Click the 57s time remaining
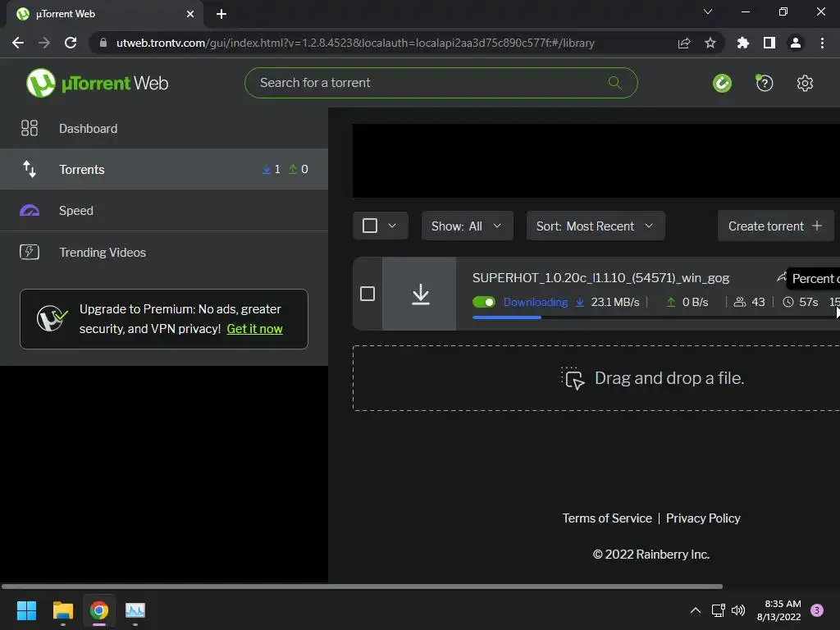The height and width of the screenshot is (630, 840). [x=808, y=302]
